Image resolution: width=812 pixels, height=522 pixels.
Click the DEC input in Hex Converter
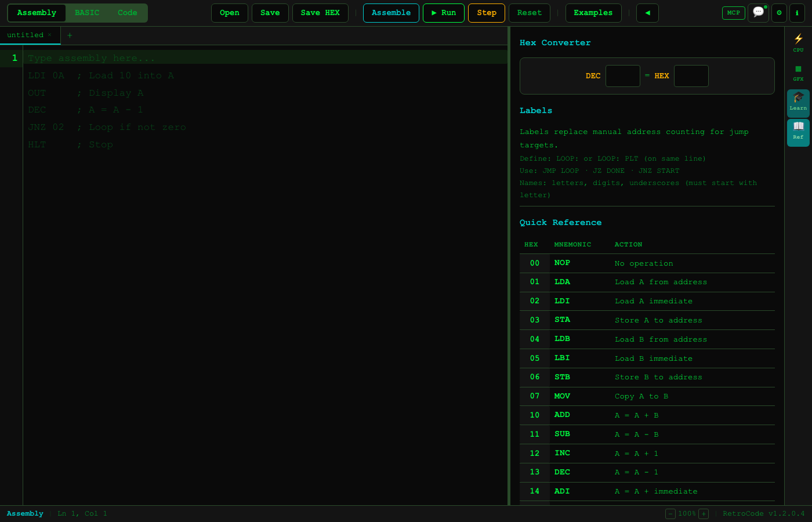[x=622, y=75]
